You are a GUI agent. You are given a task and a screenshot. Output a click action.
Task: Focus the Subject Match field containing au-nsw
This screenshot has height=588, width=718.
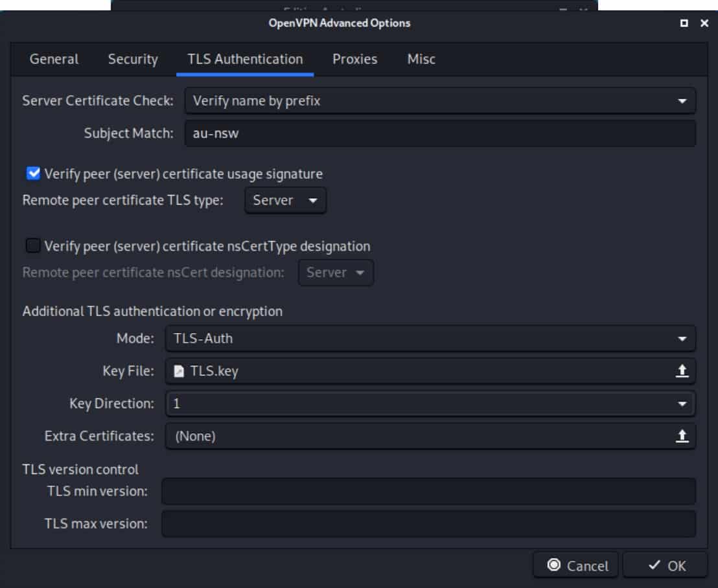[x=440, y=133]
